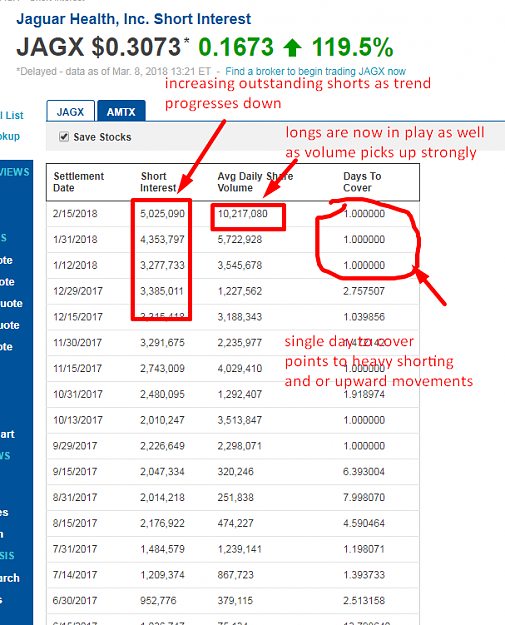
Task: Click average volume value 1,292,407
Action: [x=240, y=395]
